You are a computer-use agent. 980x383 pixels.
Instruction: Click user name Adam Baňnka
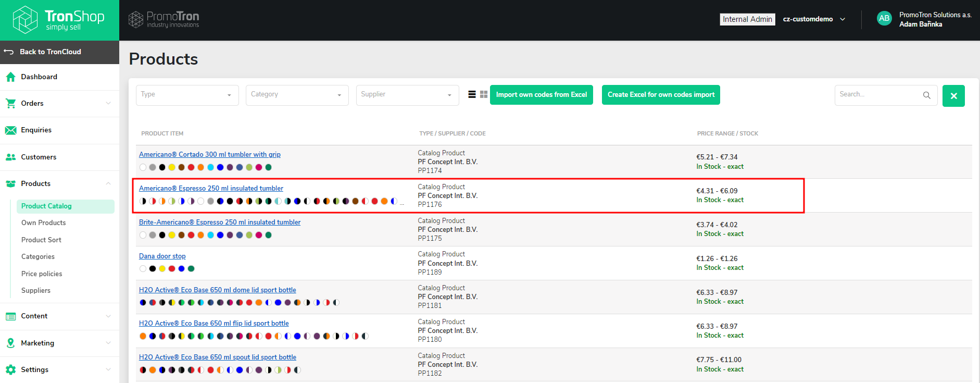pyautogui.click(x=921, y=24)
